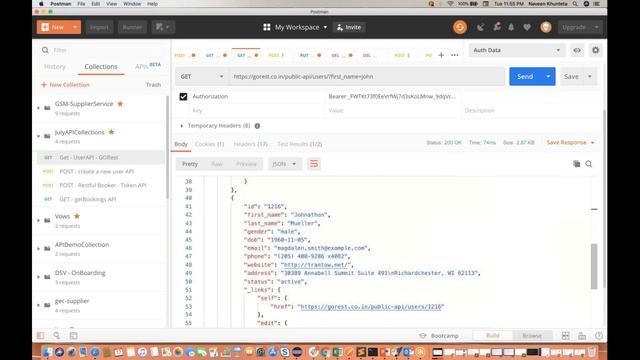
Task: Open the GET method dropdown
Action: [202, 77]
